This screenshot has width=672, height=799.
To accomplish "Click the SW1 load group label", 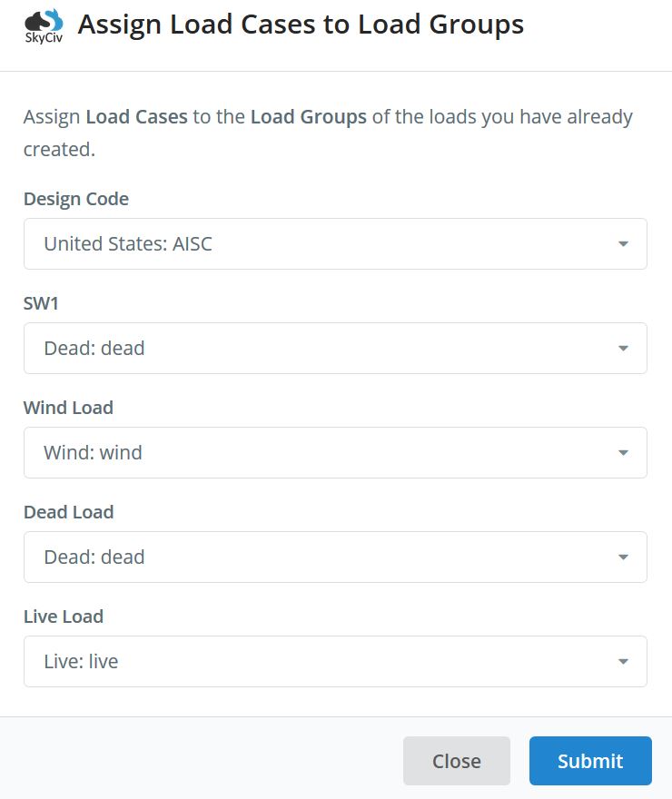I will [x=41, y=303].
